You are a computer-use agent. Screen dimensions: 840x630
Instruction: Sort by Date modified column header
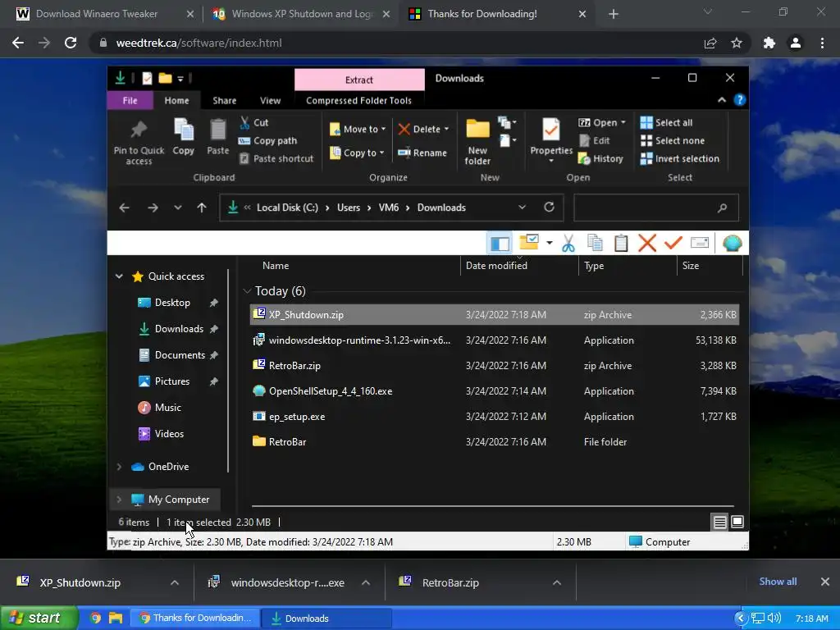[496, 266]
